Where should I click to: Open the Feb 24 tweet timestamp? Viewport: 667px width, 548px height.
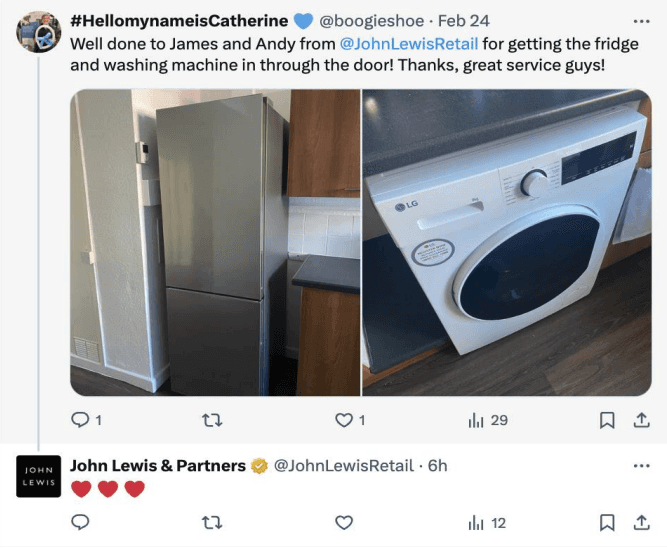pyautogui.click(x=464, y=21)
